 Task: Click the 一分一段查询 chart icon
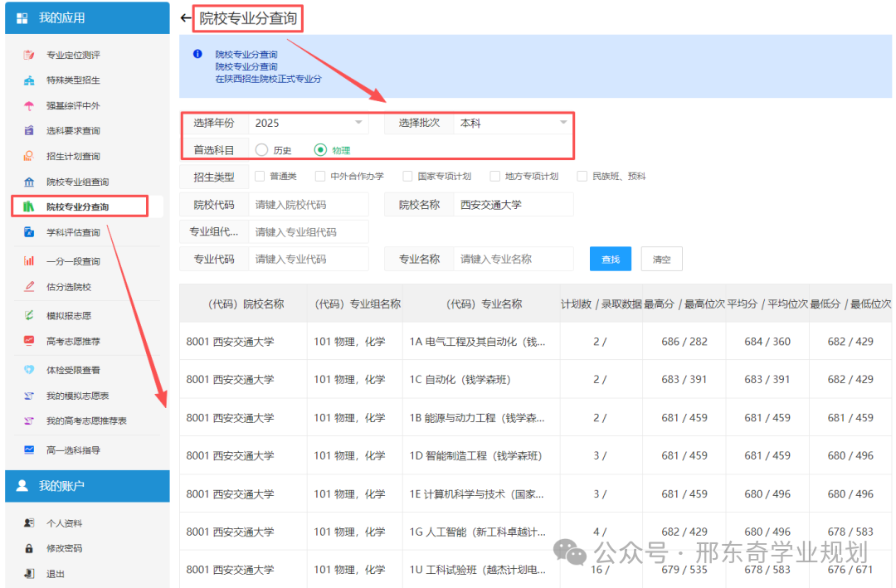pos(29,261)
